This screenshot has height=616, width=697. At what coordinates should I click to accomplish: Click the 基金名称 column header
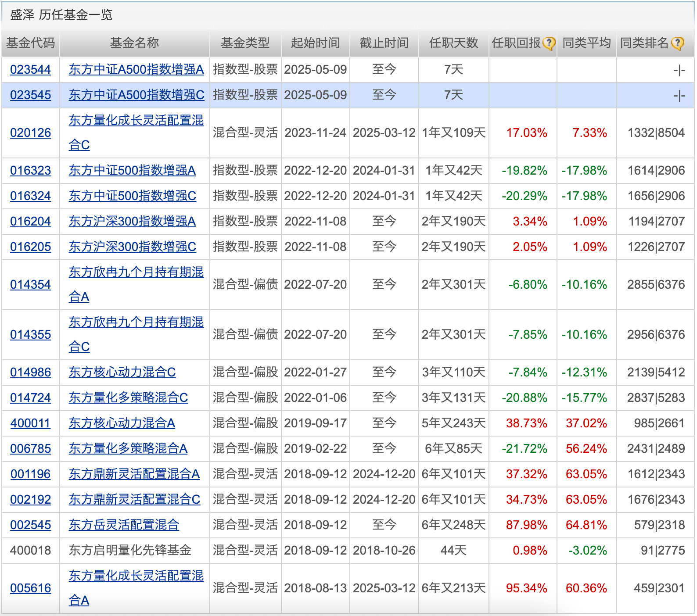(x=134, y=43)
